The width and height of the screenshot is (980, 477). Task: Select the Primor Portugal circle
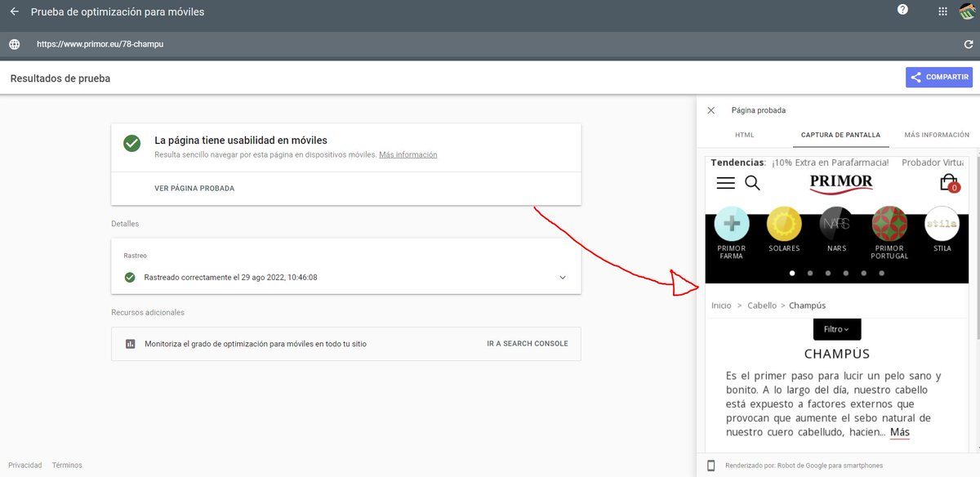click(x=889, y=223)
